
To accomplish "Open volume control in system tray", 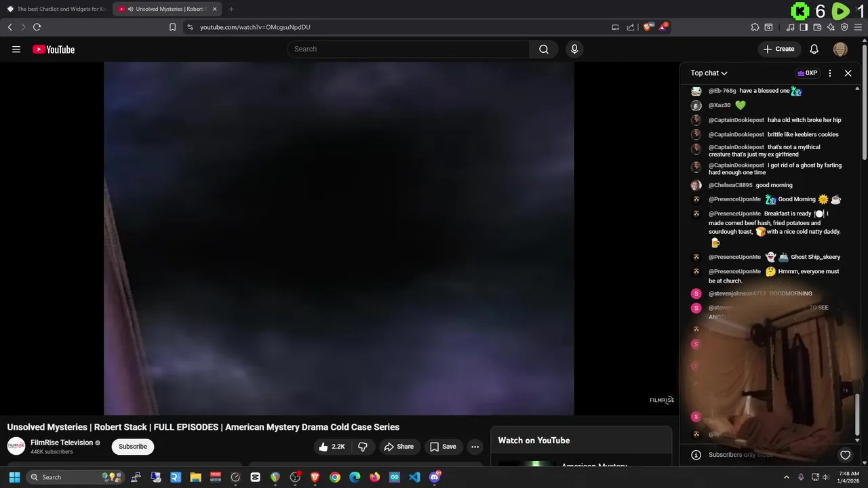I will click(x=825, y=477).
